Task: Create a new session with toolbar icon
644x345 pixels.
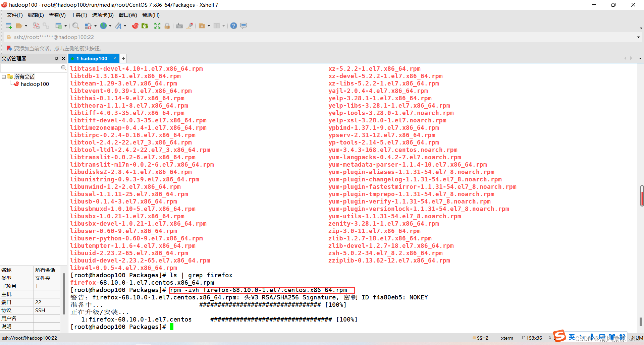Action: click(x=9, y=26)
